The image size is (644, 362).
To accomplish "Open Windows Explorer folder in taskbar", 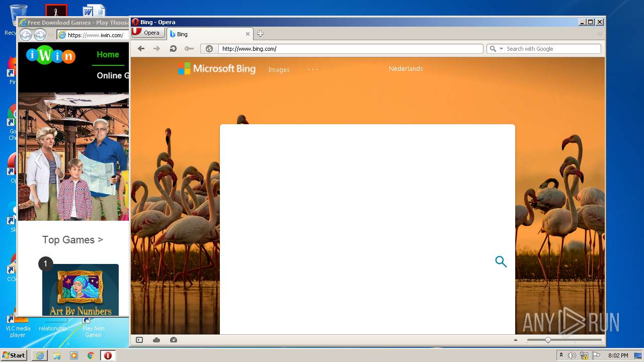I will click(57, 355).
